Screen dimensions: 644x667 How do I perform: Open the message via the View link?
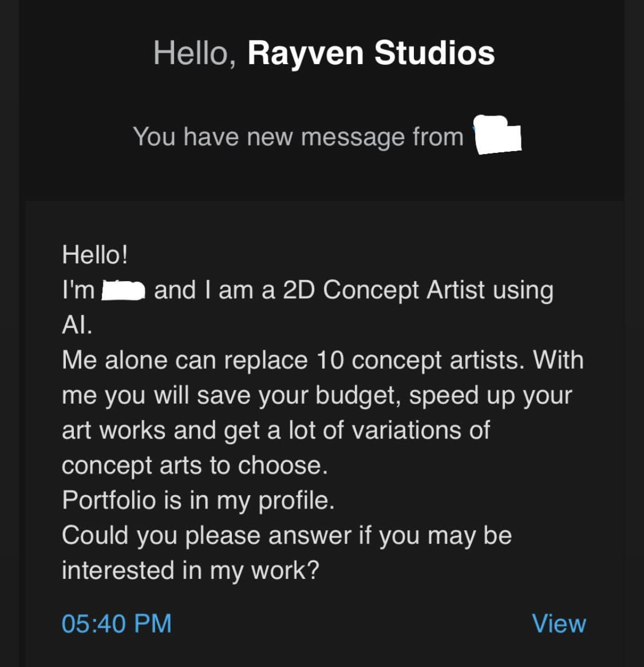559,623
